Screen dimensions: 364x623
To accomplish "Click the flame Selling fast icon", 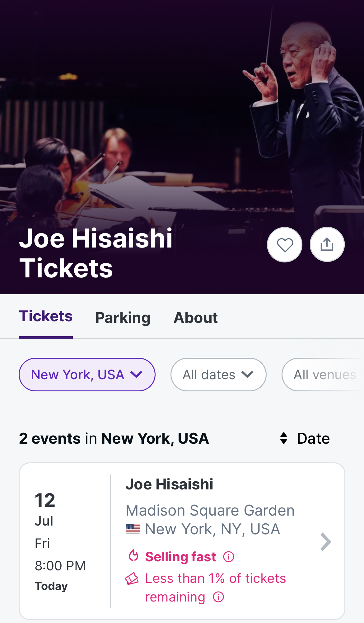I will point(133,555).
